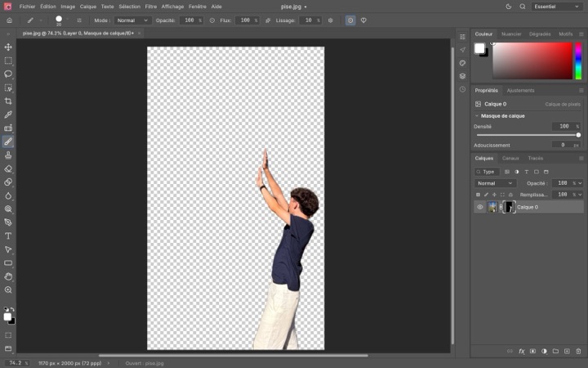The image size is (588, 368).
Task: Swap foreground and background colors
Action: click(12, 309)
